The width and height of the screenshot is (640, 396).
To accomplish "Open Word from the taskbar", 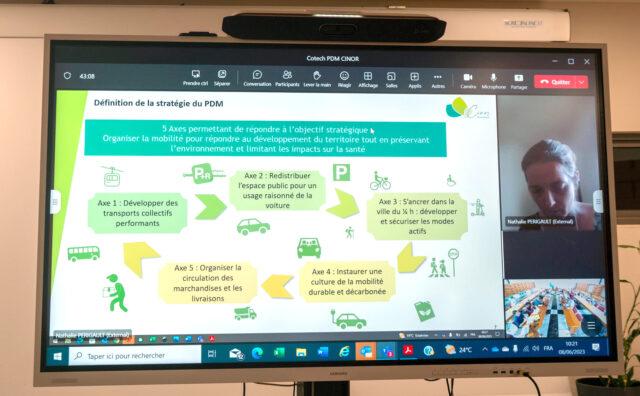I will 322,352.
